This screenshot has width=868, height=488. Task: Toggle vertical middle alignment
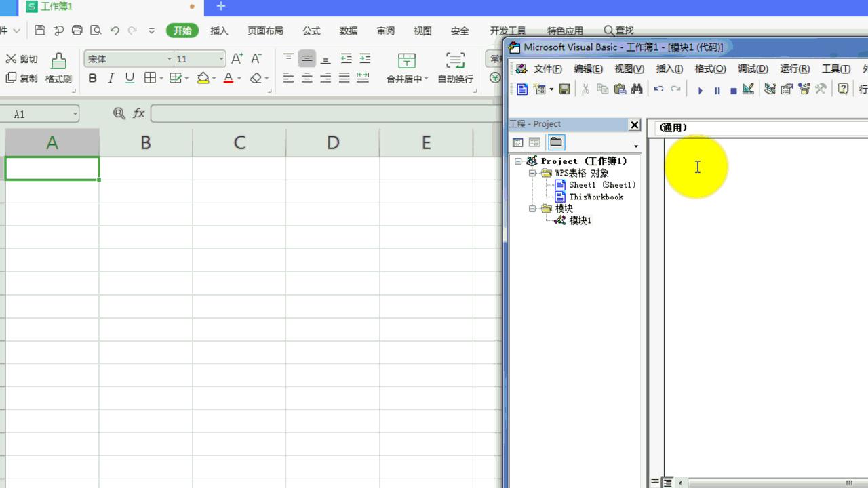pos(307,58)
